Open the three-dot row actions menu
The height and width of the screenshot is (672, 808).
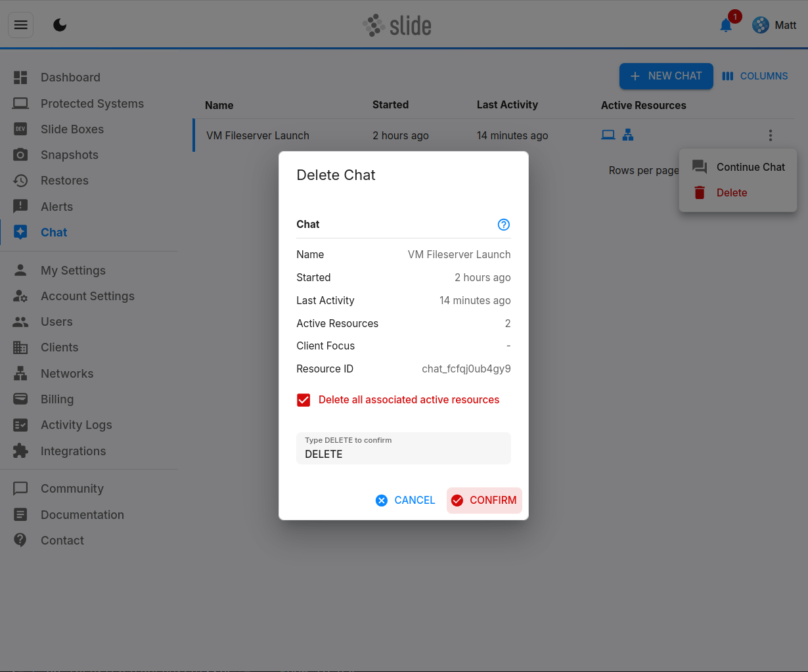click(x=770, y=135)
